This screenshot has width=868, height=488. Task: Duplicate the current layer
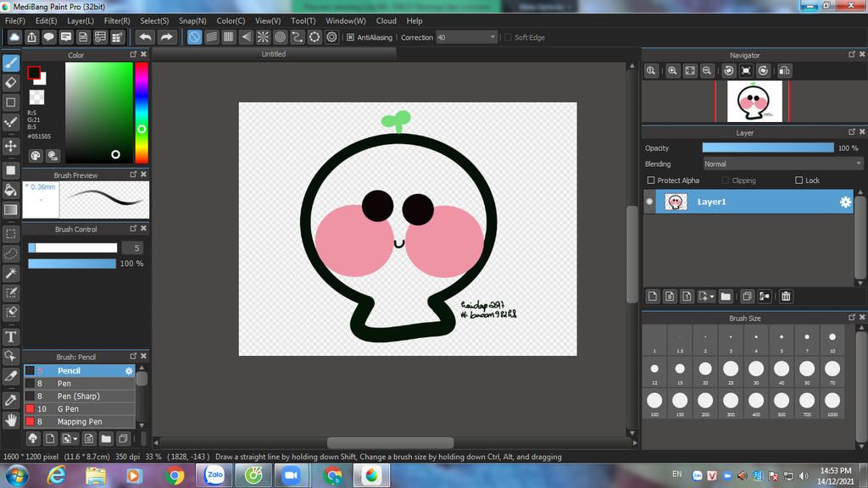coord(747,297)
